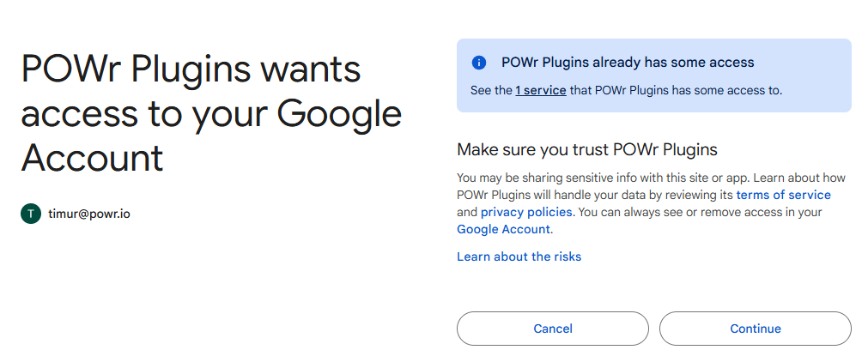The width and height of the screenshot is (868, 362).
Task: Open the "1 service" link
Action: (x=540, y=90)
